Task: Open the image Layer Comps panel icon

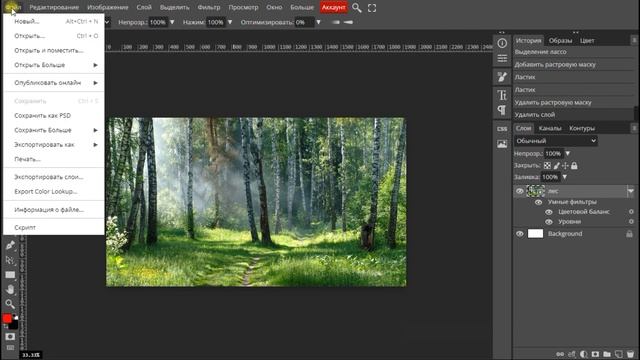Action: click(x=502, y=144)
